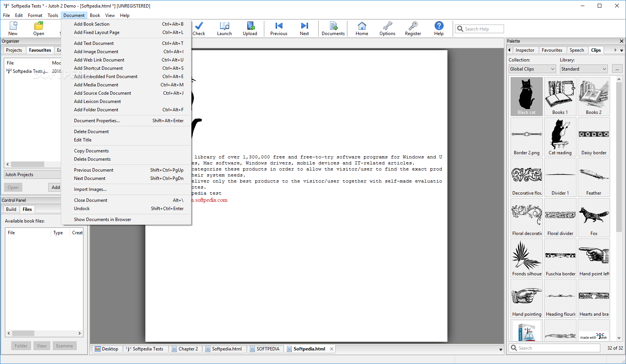
Task: Switch to the Desktop tab
Action: [x=106, y=349]
